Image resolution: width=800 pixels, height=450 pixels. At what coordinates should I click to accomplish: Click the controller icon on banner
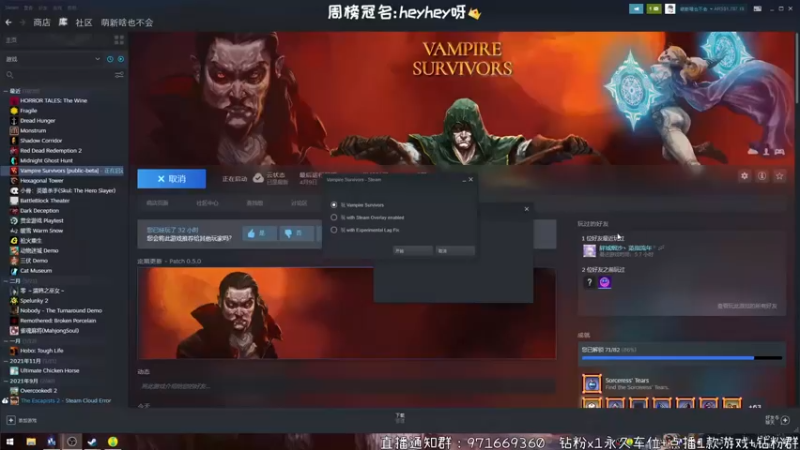point(779,152)
